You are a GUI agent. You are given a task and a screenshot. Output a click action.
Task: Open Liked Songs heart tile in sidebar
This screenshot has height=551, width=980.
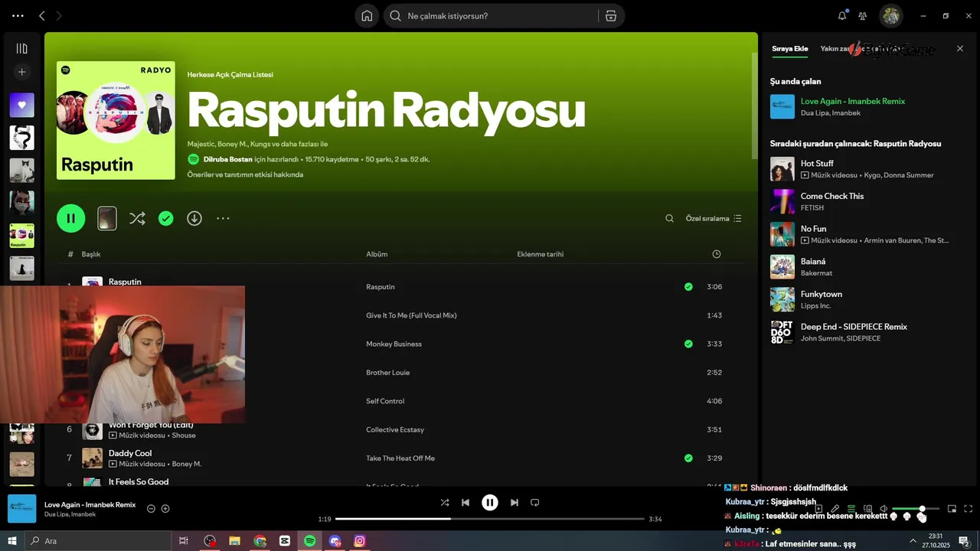[21, 105]
